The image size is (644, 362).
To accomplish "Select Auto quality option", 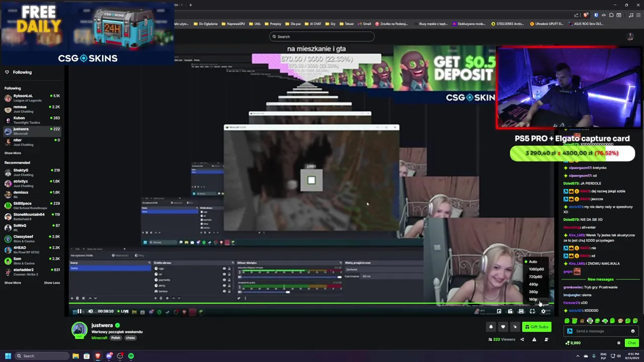I will coord(533,261).
